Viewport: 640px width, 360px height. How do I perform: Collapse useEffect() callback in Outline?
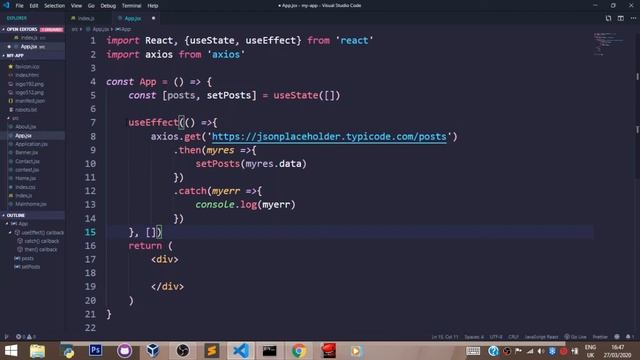coord(11,233)
